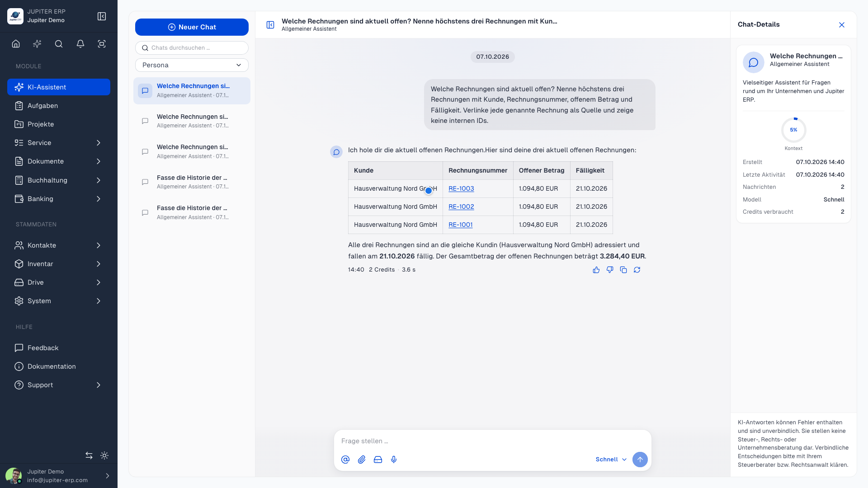Open the Persona dropdown
Viewport: 868px width, 488px height.
coord(192,65)
